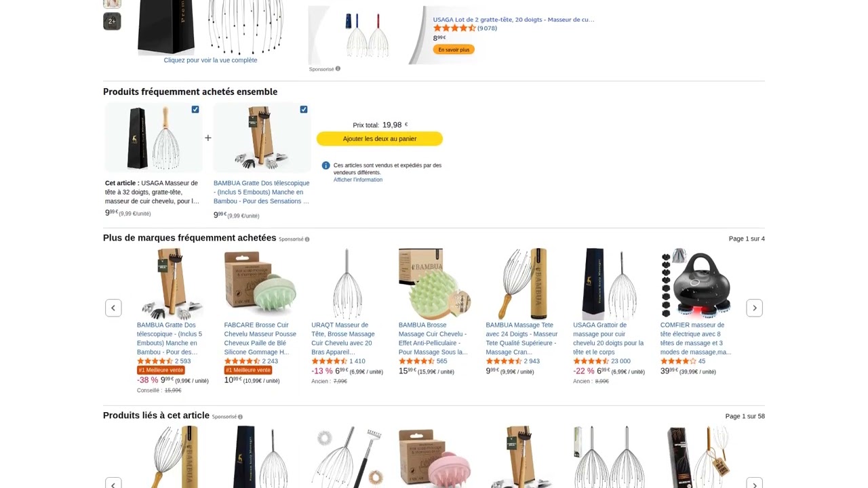Click info icon under top sponsored ad

(338, 68)
